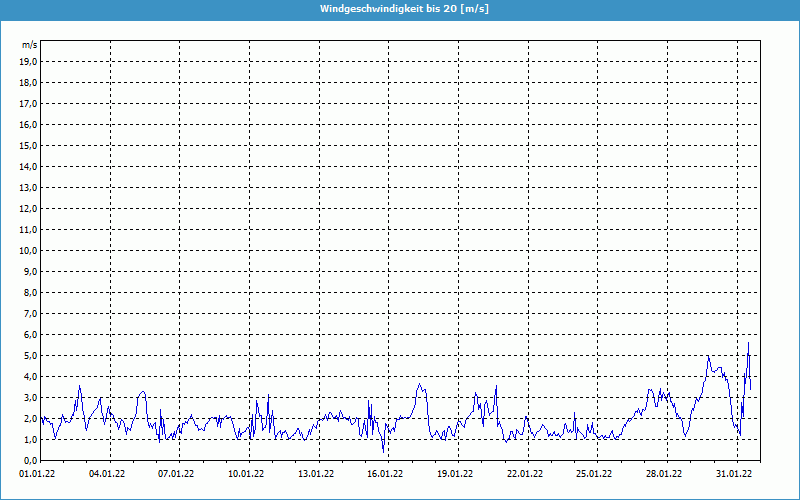
Task: Click the m/s unit label on the y-axis
Action: coord(30,45)
